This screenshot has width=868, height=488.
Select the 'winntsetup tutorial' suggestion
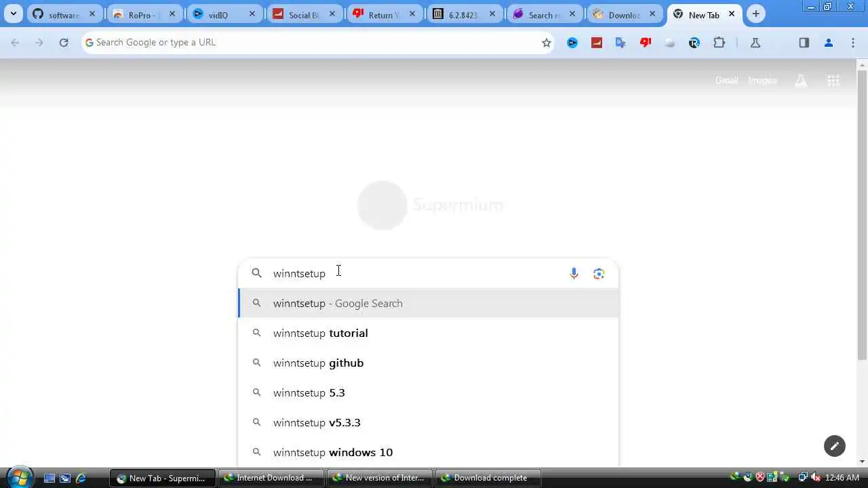click(x=428, y=333)
